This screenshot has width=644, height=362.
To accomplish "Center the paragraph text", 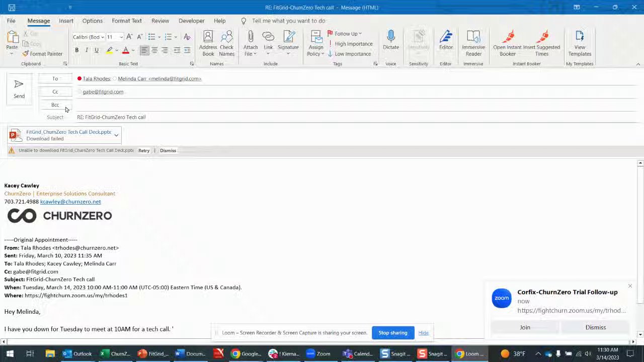I will (x=154, y=50).
